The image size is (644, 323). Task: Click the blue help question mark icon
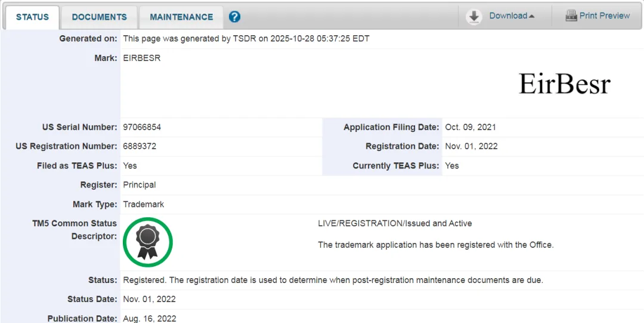tap(234, 17)
